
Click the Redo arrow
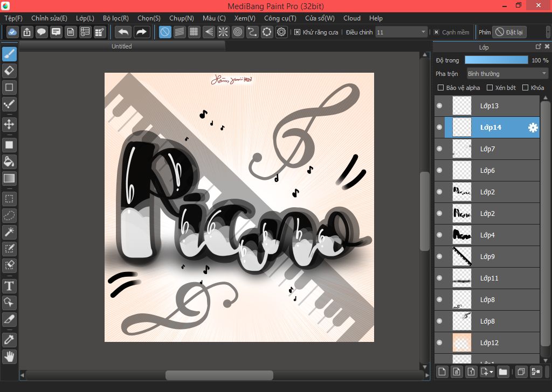142,32
